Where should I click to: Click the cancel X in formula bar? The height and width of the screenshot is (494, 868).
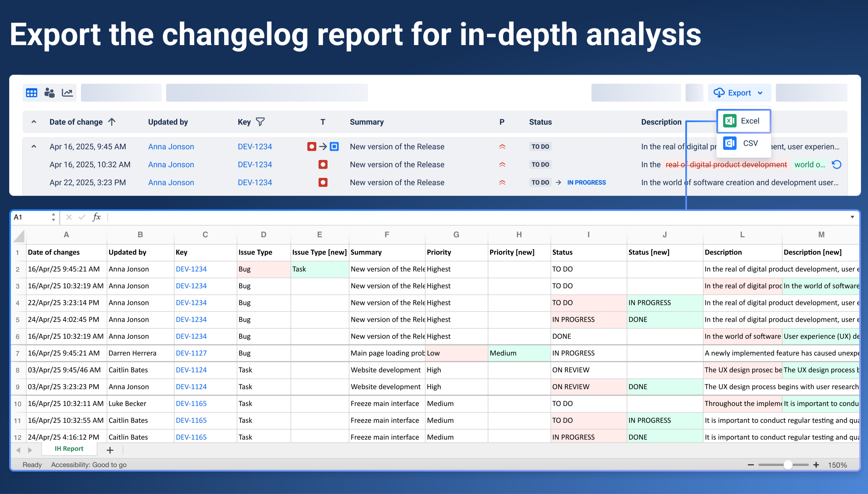point(69,217)
